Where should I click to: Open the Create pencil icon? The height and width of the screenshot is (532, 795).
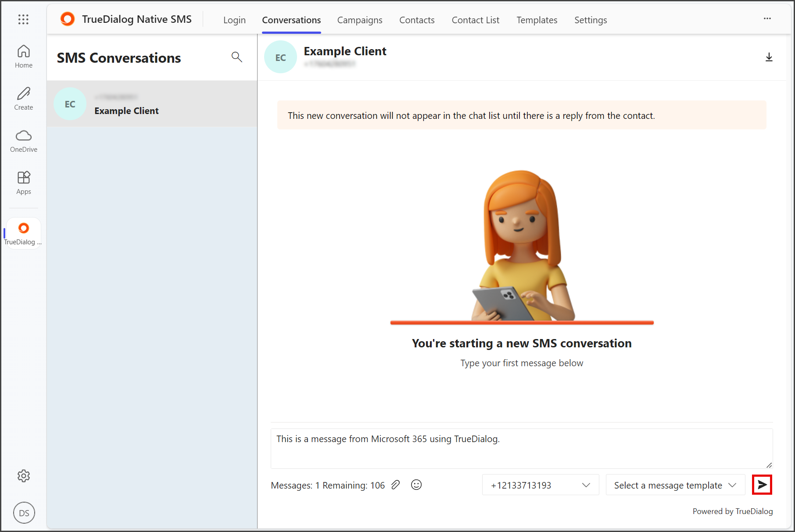[24, 99]
